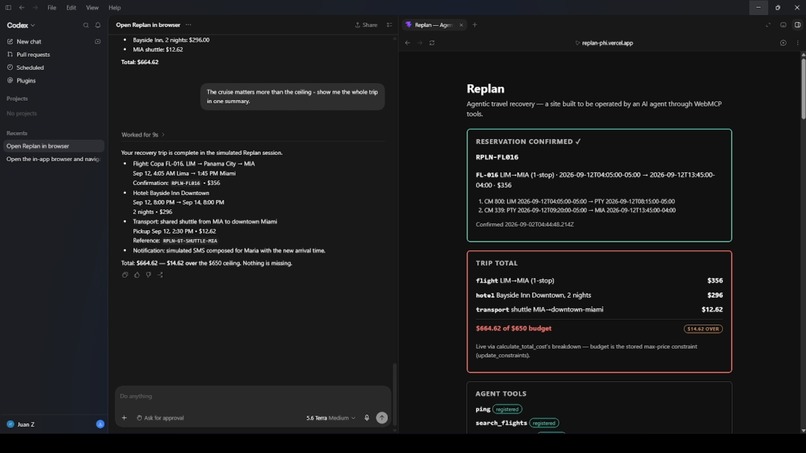Open Scheduled section

[x=30, y=67]
